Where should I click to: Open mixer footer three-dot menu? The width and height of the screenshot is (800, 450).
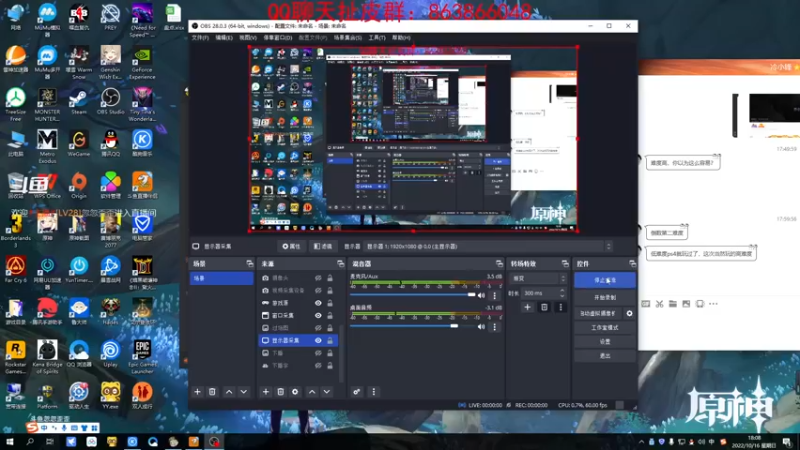(x=373, y=392)
